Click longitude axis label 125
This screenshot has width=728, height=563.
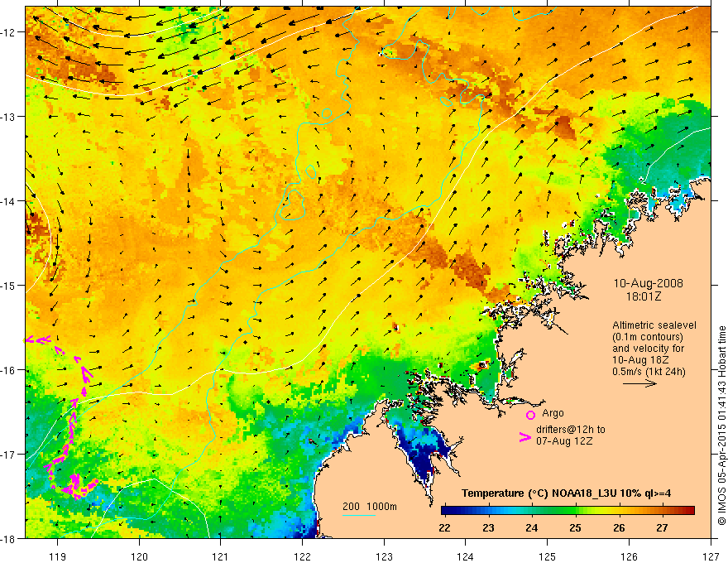[548, 556]
